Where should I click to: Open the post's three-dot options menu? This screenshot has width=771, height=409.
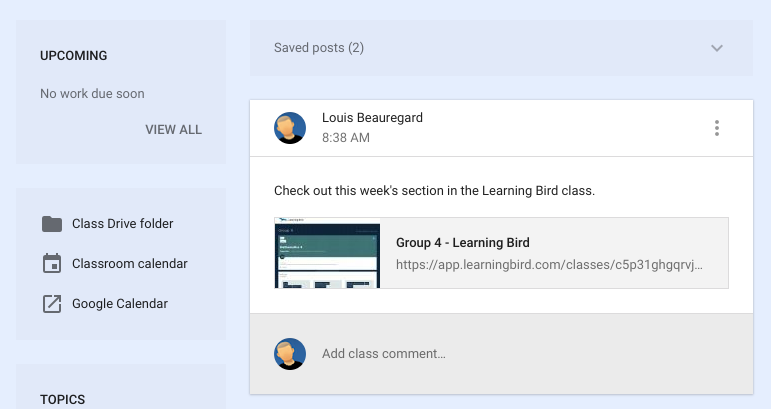coord(717,128)
